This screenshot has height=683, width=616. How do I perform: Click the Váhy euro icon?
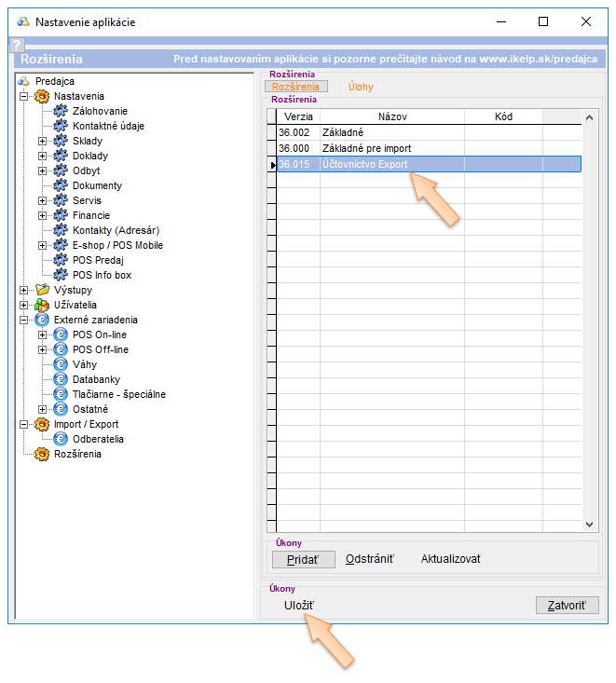tap(62, 364)
